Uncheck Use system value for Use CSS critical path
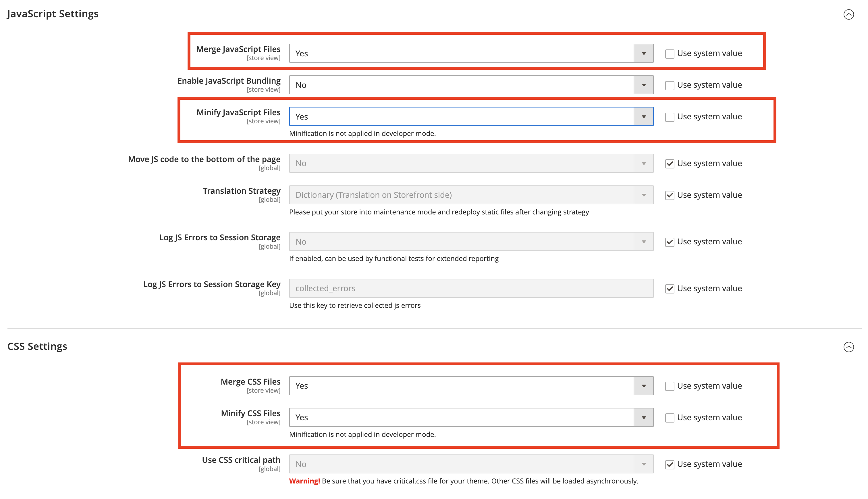Screen dimensions: 868x499 point(670,464)
